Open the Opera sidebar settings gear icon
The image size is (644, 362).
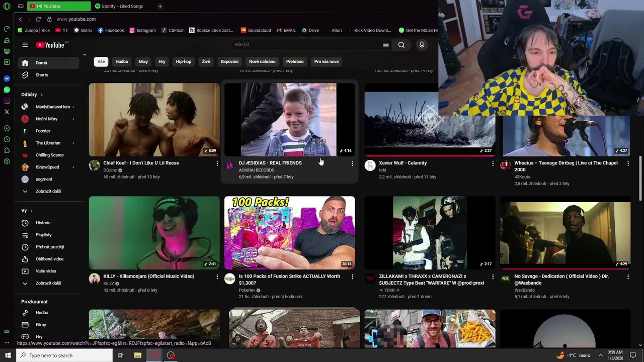pos(7,161)
